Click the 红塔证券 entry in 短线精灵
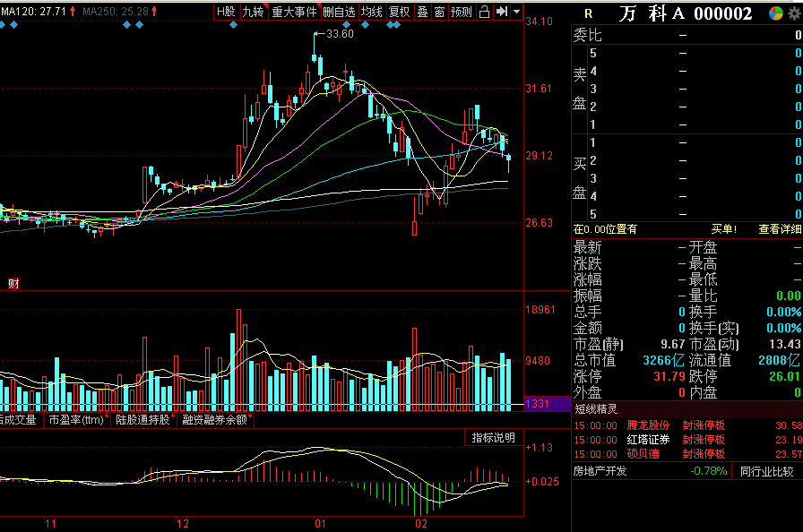Image resolution: width=803 pixels, height=532 pixels. pos(648,440)
